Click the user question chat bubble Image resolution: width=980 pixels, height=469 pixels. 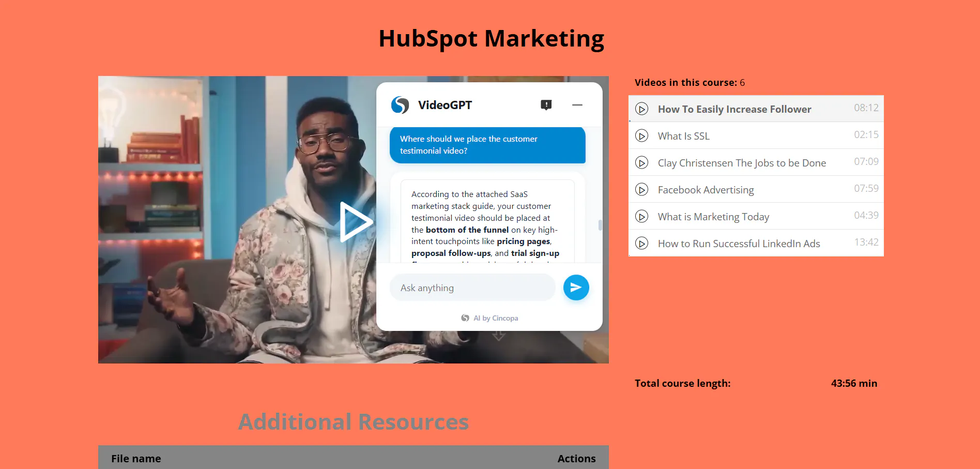pos(487,145)
